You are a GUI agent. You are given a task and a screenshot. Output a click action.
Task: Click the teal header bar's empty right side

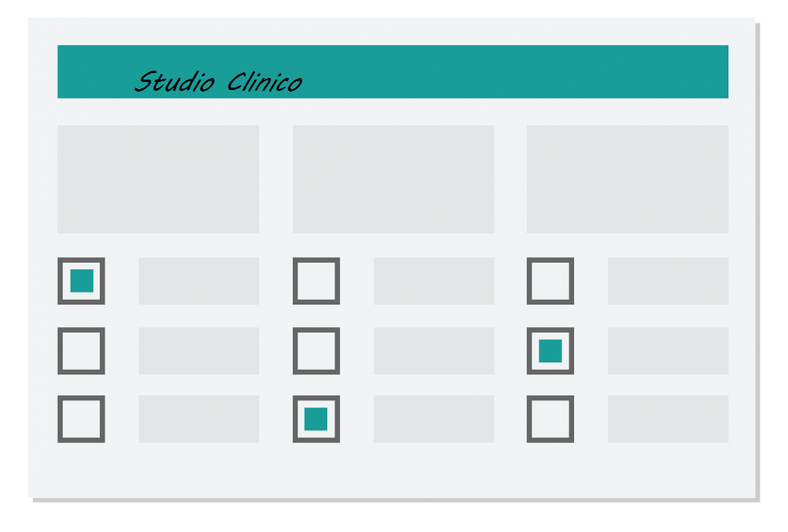[518, 72]
